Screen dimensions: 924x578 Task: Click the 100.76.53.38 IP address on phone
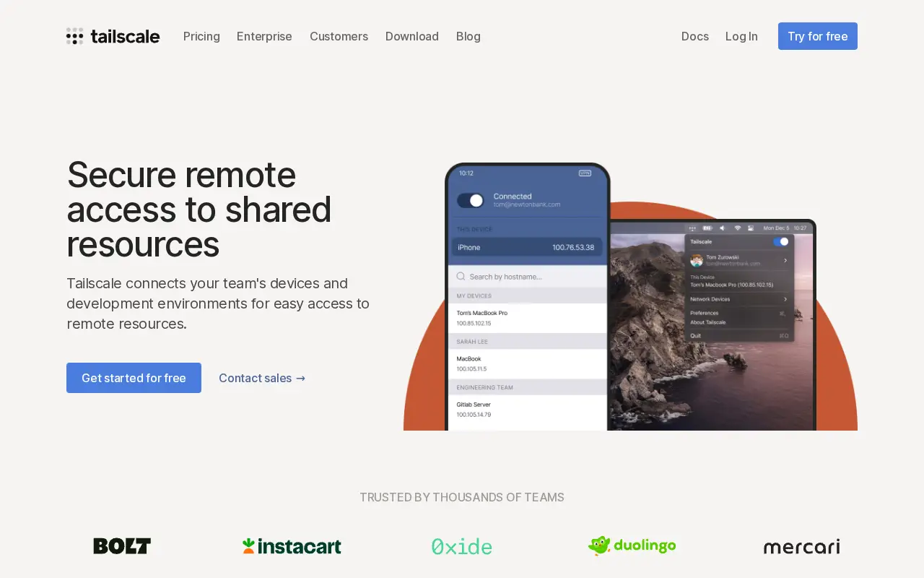coord(573,247)
